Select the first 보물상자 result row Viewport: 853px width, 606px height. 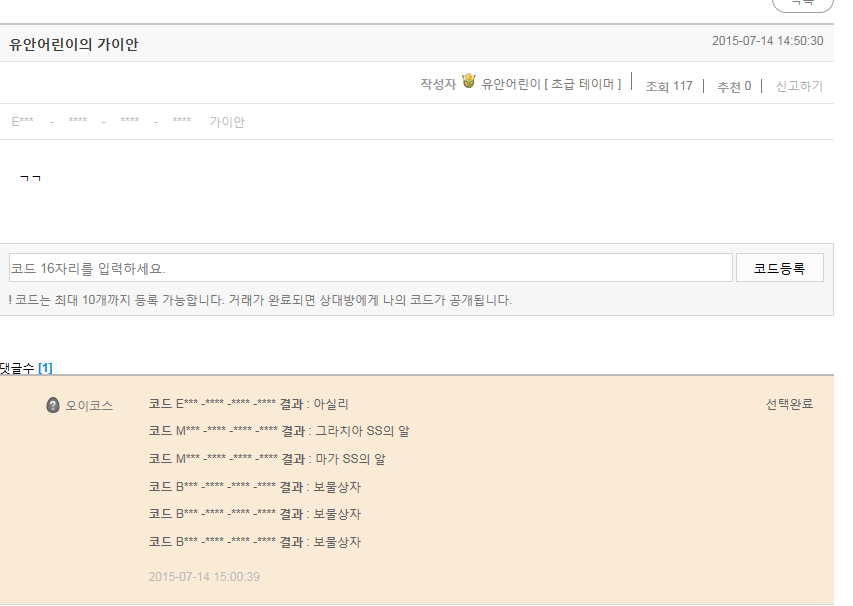coord(254,487)
